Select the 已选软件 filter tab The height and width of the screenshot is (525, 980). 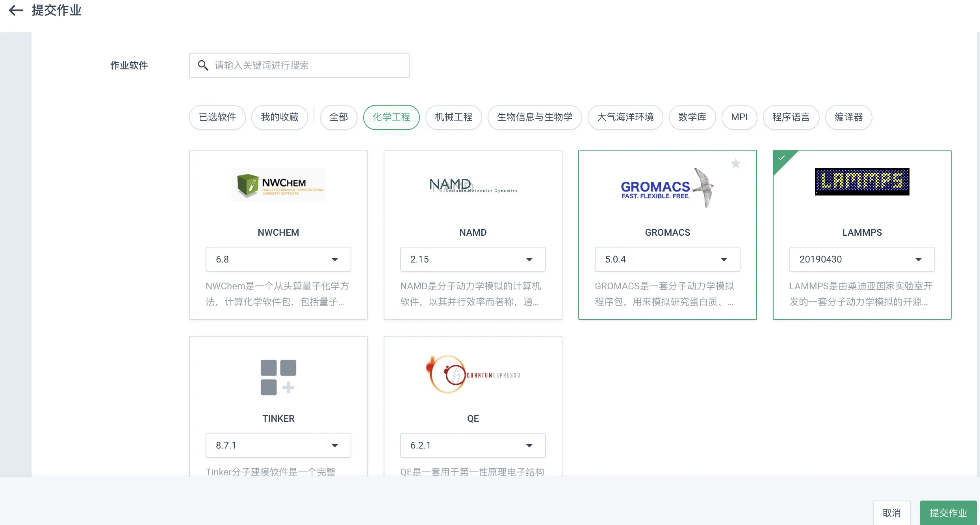click(x=217, y=117)
